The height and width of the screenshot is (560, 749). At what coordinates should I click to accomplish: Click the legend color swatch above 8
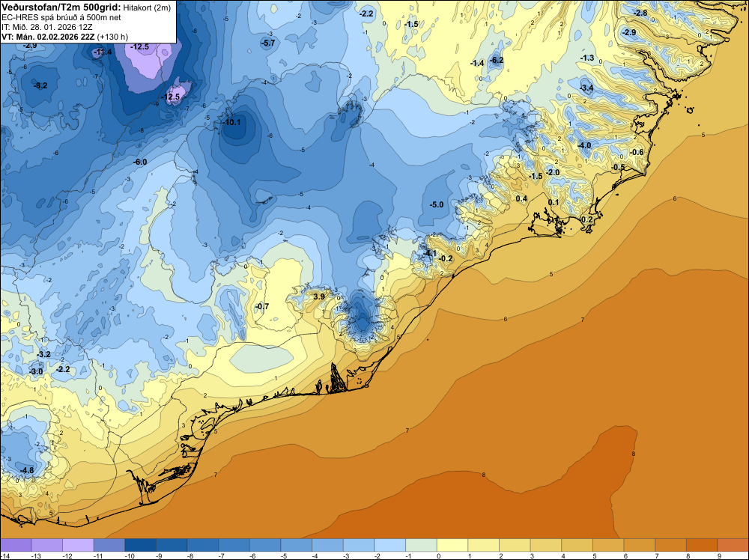point(702,545)
